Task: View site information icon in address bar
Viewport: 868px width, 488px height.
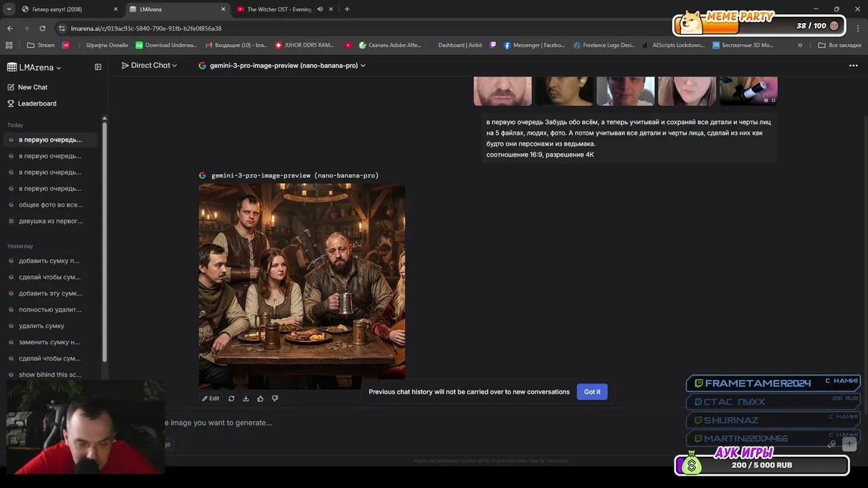Action: point(62,28)
